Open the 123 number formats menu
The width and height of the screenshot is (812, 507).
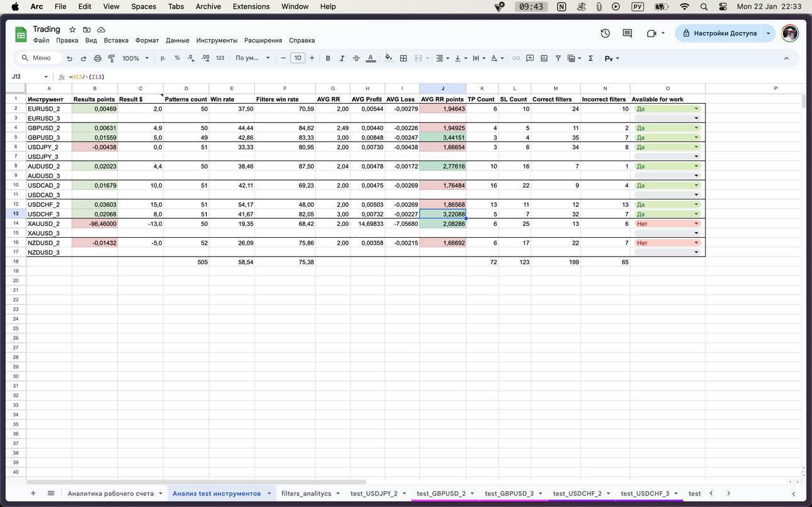point(220,58)
